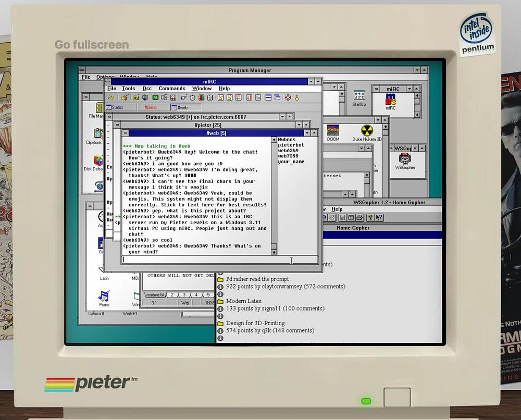The height and width of the screenshot is (420, 521).
Task: Click mIRC group window scroll-down arrow
Action: pos(417,115)
